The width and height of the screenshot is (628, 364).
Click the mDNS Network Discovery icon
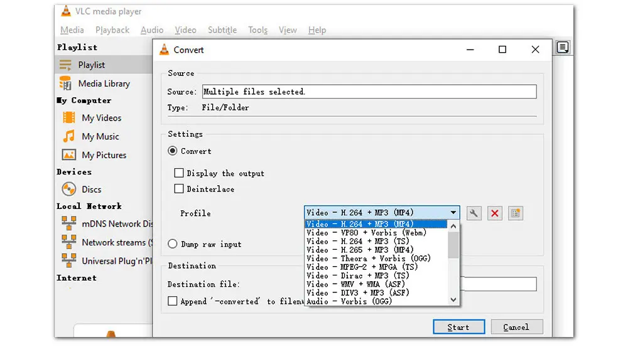(x=69, y=223)
